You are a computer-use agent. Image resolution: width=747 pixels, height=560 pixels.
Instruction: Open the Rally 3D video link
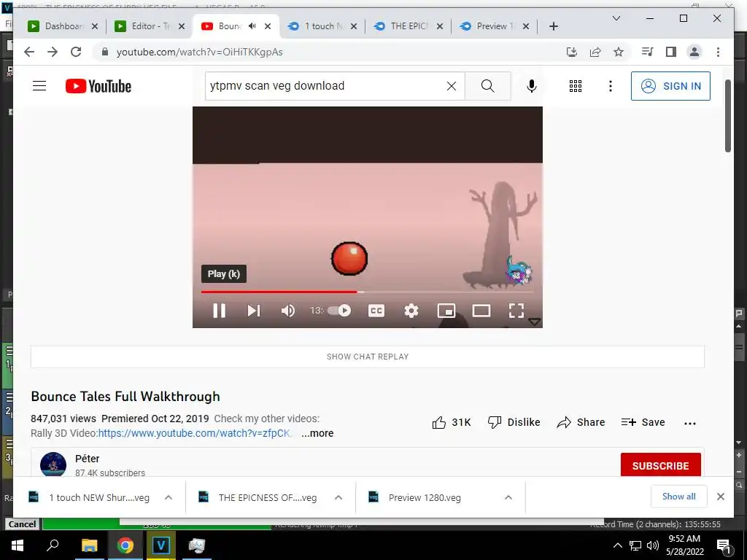pyautogui.click(x=194, y=433)
